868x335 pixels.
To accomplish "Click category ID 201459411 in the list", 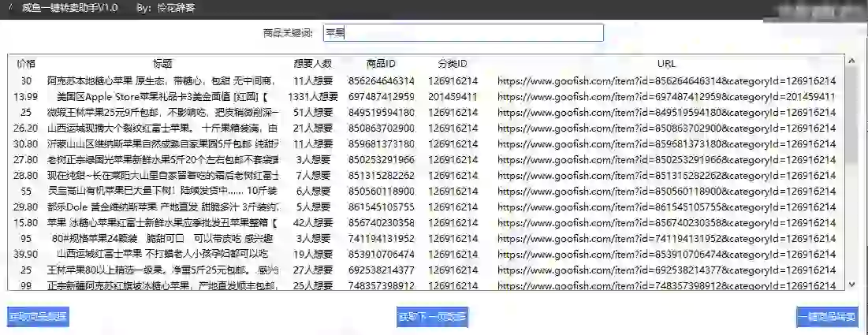I will tap(453, 97).
